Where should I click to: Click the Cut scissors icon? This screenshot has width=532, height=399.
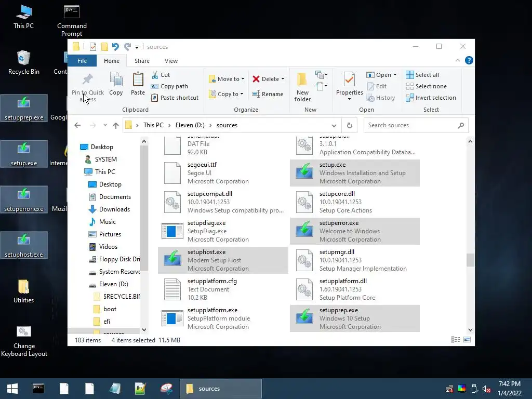(155, 75)
